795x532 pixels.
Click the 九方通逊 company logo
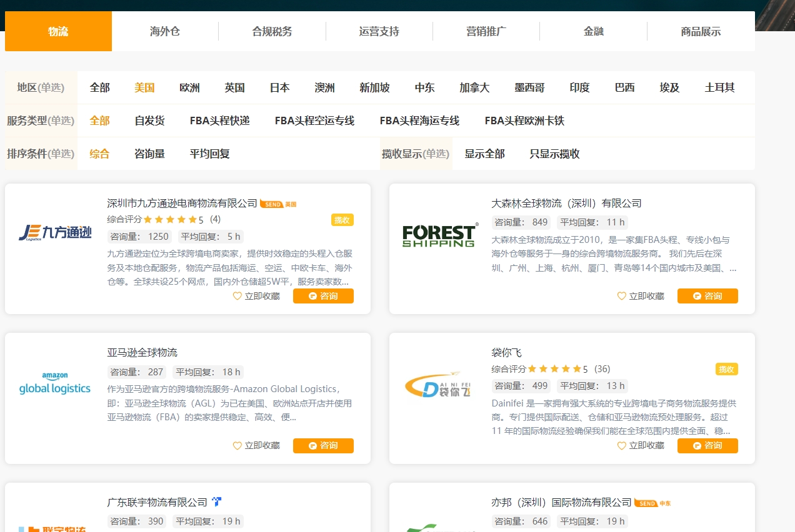coord(55,234)
